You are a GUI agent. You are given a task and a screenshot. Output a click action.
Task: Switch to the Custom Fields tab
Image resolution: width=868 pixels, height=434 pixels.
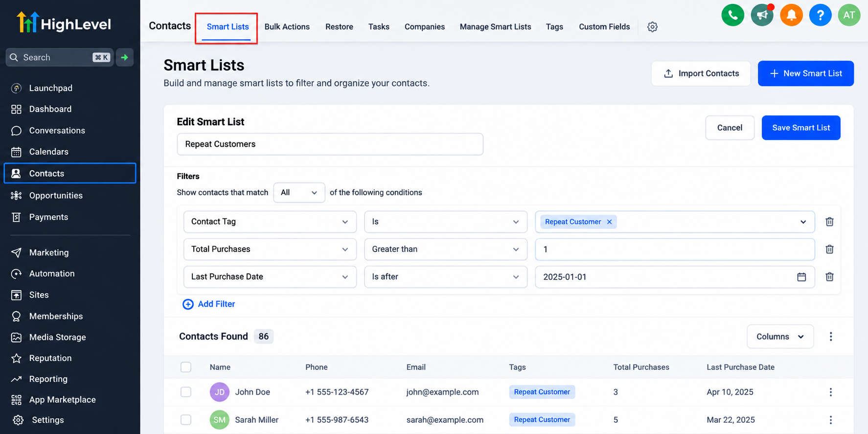click(x=604, y=27)
